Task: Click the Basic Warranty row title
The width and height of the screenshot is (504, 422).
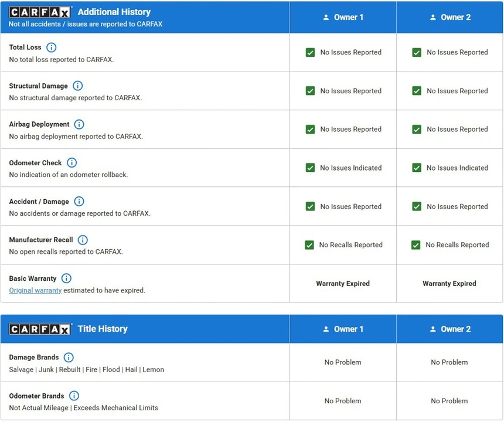Action: click(32, 278)
